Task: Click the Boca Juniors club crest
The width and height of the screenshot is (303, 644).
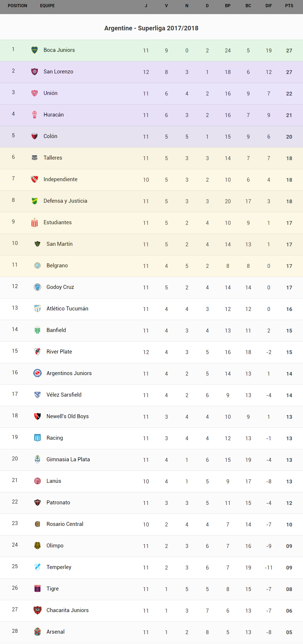Action: point(35,50)
